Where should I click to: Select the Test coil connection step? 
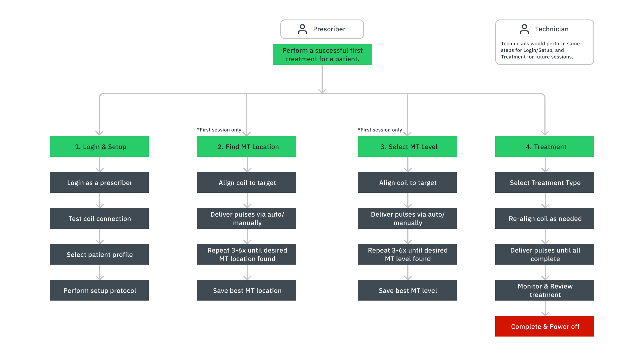tap(99, 218)
